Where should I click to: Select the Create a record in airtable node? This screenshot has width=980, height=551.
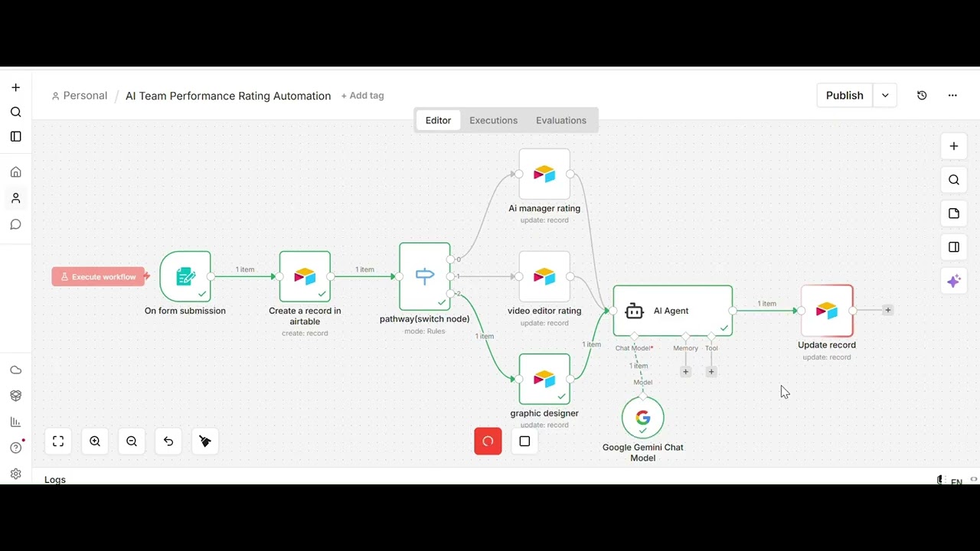click(305, 276)
